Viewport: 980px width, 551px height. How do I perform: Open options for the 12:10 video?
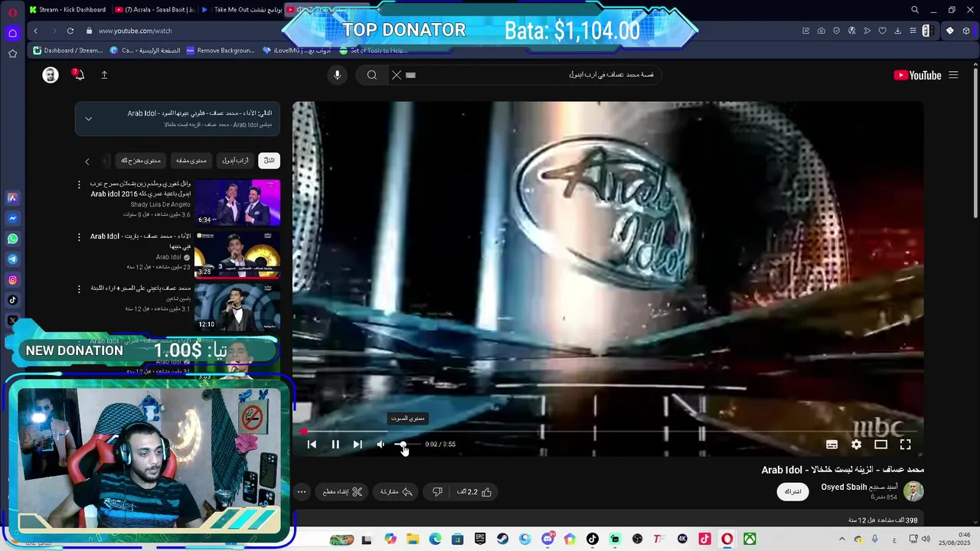[x=79, y=289]
